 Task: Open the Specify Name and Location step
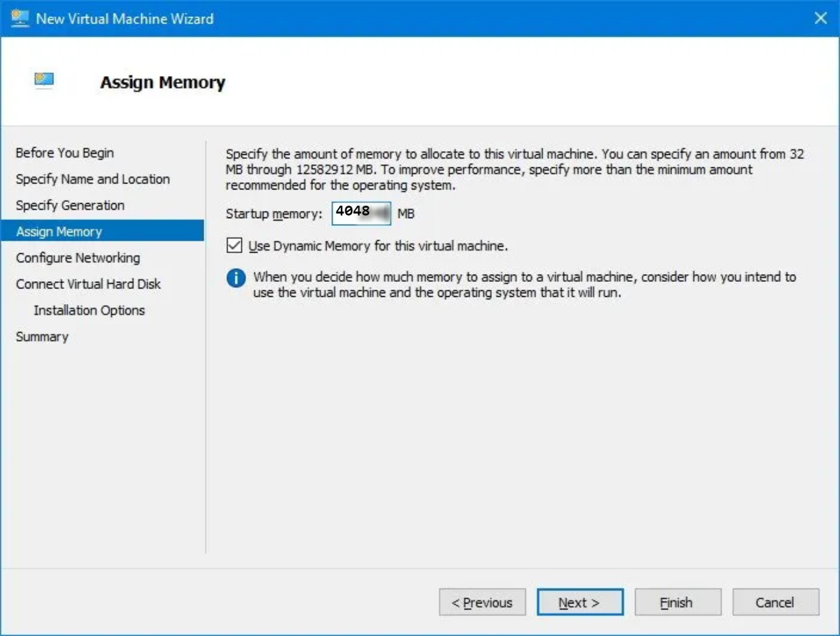tap(92, 179)
